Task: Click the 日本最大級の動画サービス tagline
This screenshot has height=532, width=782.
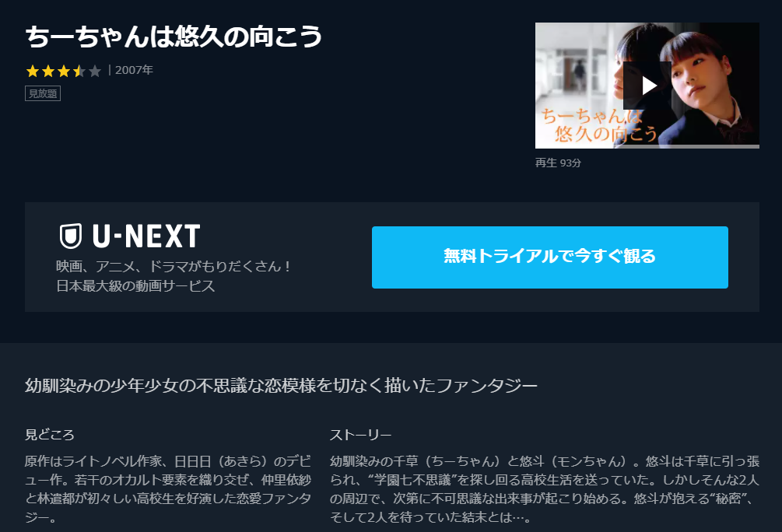Action: pyautogui.click(x=135, y=286)
